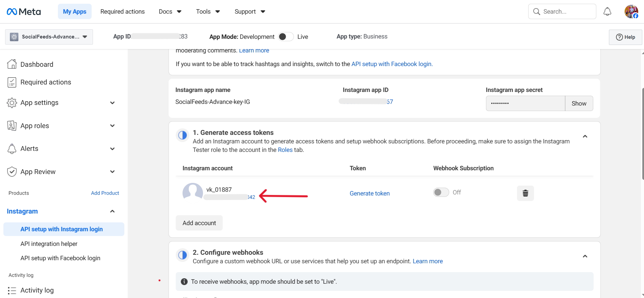Enable Webhook Subscription for vk_01887

[441, 192]
